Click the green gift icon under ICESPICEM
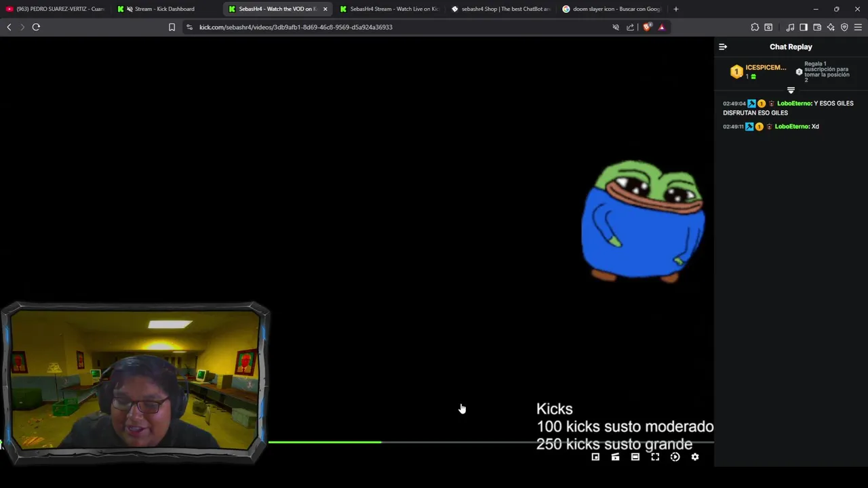This screenshot has width=868, height=488. pos(753,77)
